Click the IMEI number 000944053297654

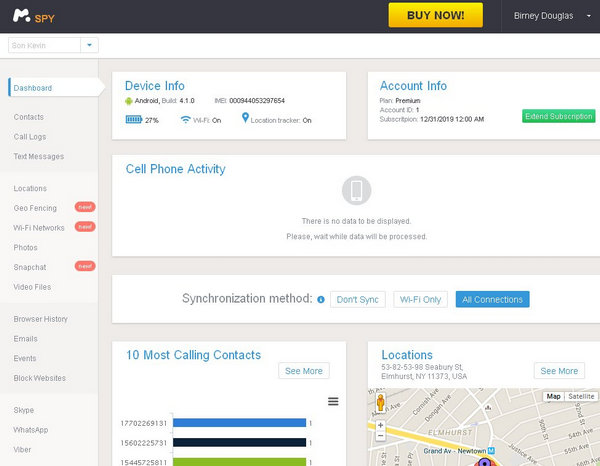tap(257, 101)
